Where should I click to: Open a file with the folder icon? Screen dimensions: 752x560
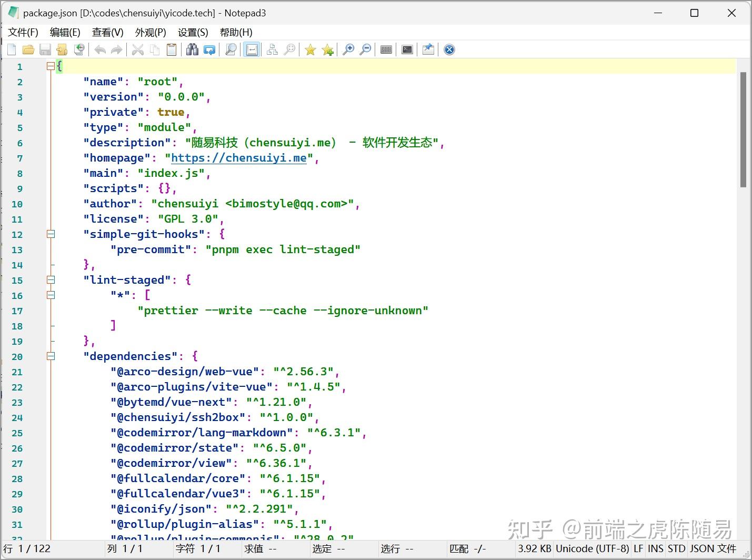[x=28, y=49]
